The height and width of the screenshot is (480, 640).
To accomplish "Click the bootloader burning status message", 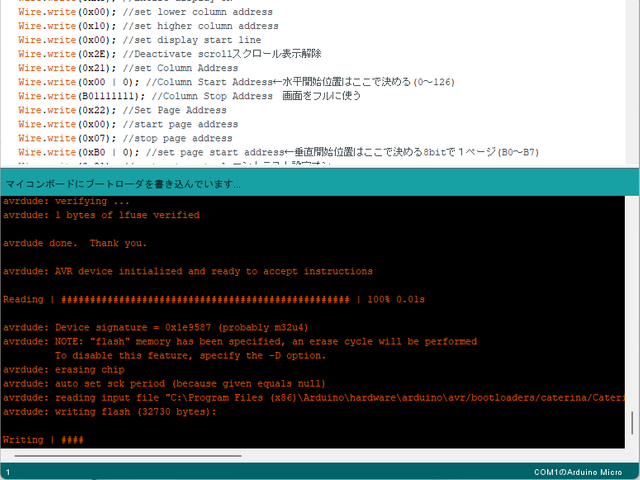I will pyautogui.click(x=123, y=184).
